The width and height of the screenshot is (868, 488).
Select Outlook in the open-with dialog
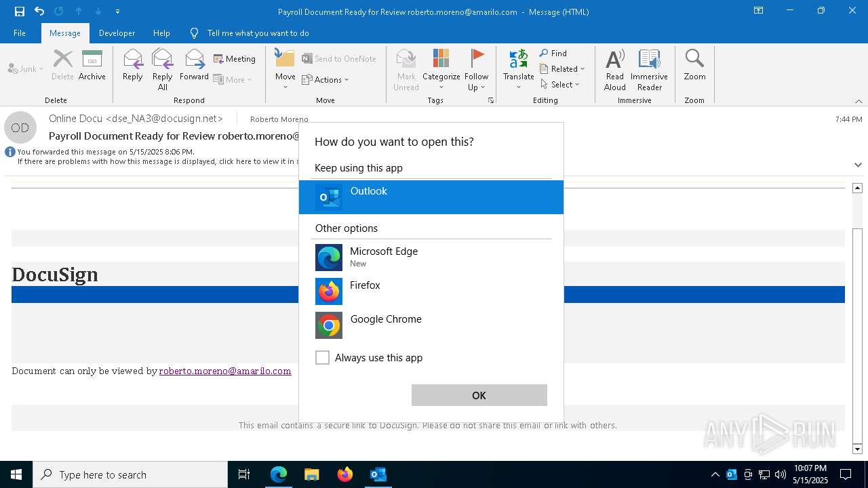431,197
